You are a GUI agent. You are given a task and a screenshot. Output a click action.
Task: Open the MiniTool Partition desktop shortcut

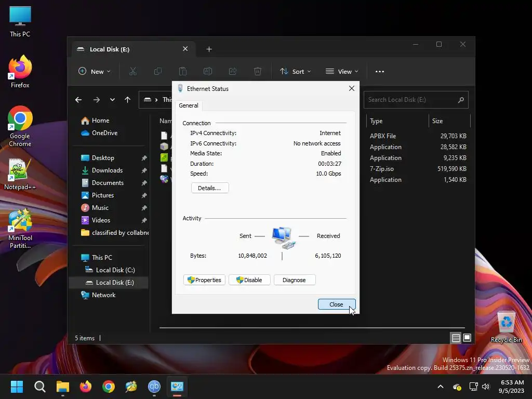[x=20, y=229]
